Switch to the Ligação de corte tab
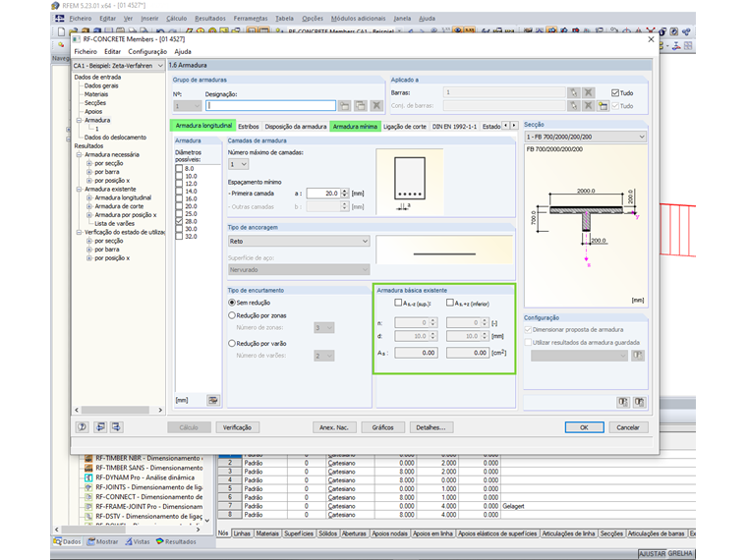This screenshot has height=560, width=747. point(405,126)
